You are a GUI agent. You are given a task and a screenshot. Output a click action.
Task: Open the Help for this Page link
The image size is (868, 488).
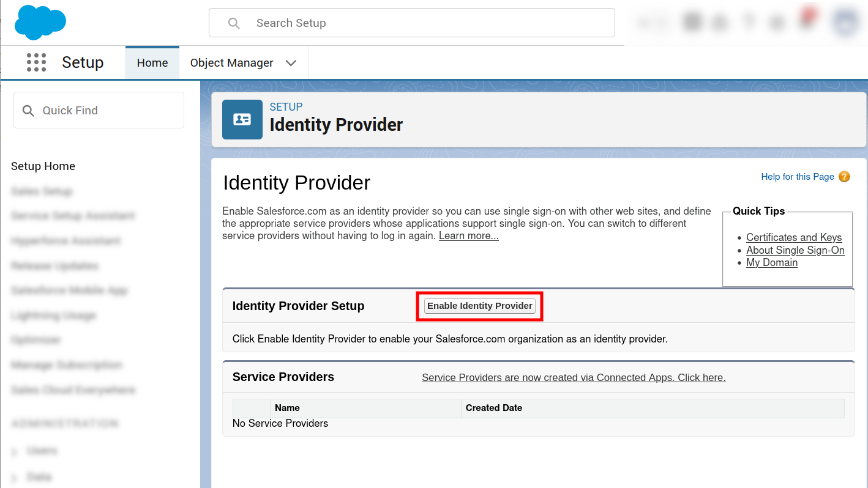point(797,177)
